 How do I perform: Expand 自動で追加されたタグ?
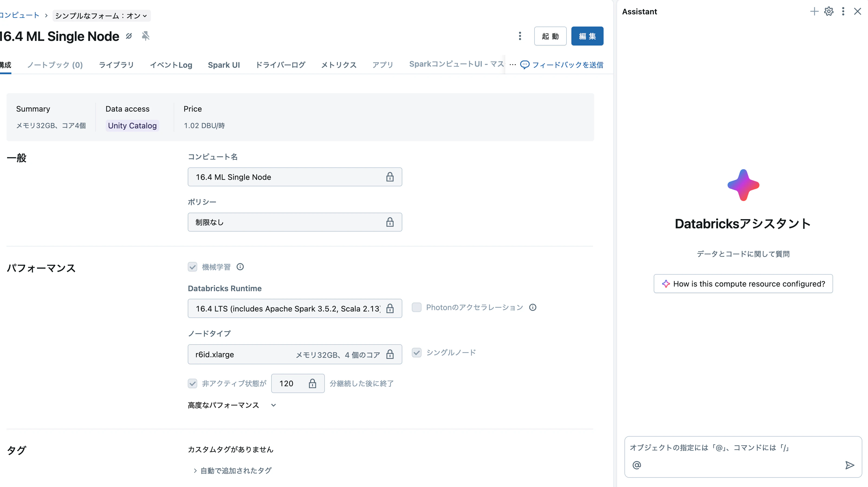(232, 470)
